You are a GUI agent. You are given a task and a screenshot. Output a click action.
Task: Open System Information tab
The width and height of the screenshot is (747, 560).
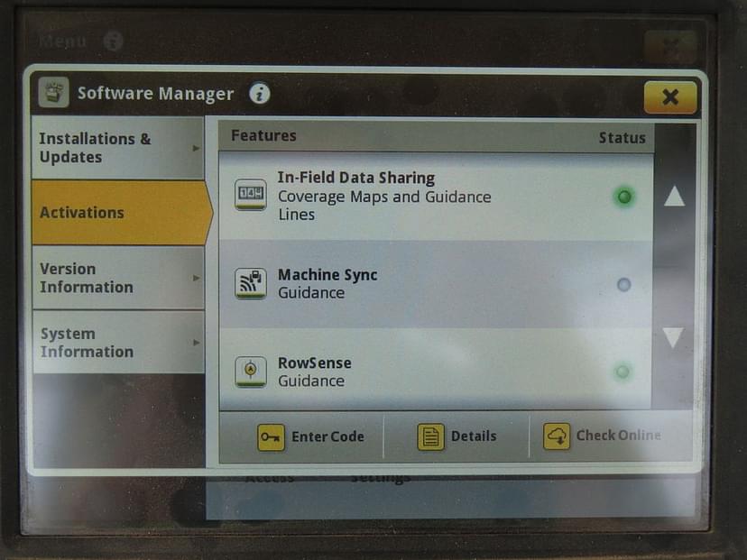tap(117, 343)
